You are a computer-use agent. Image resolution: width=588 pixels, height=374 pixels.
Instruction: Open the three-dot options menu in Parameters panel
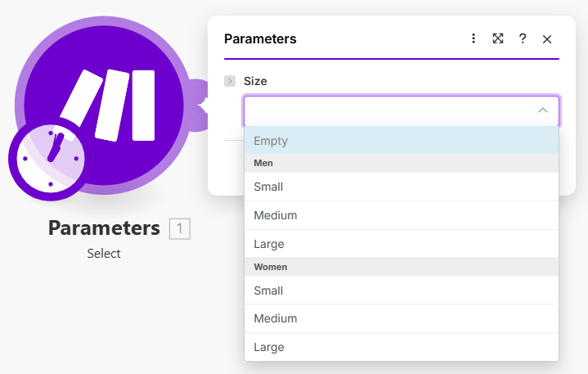[474, 38]
